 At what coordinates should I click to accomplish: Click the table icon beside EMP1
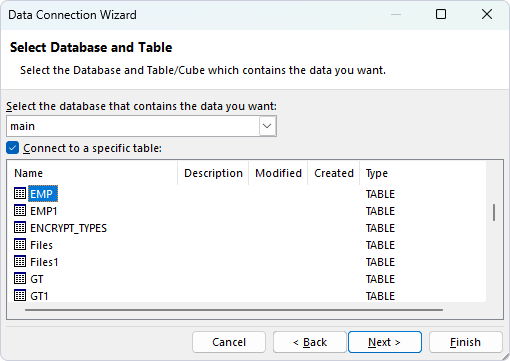click(20, 210)
